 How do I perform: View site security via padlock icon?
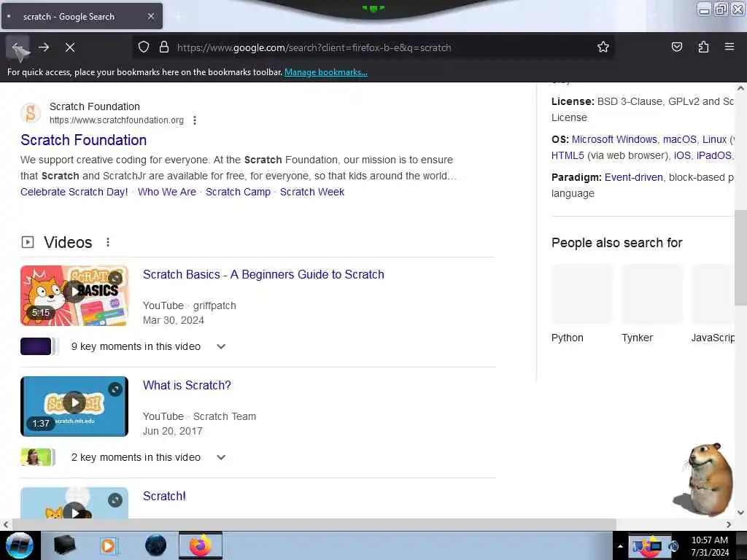pos(164,47)
